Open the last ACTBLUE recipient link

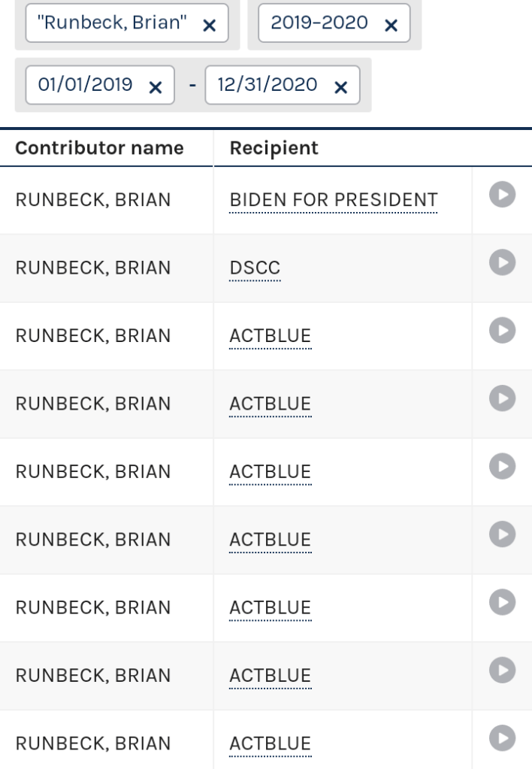270,742
